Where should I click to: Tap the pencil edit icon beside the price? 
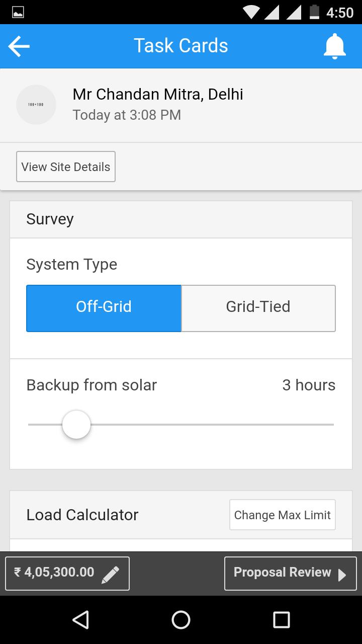(111, 574)
